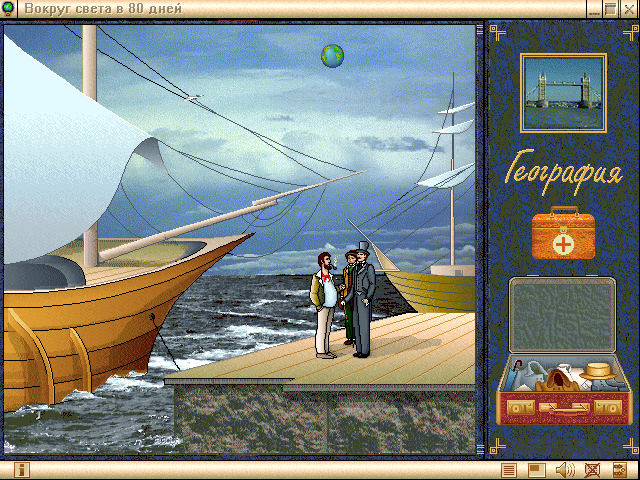Toggle the crossed-out film icon

tap(592, 470)
